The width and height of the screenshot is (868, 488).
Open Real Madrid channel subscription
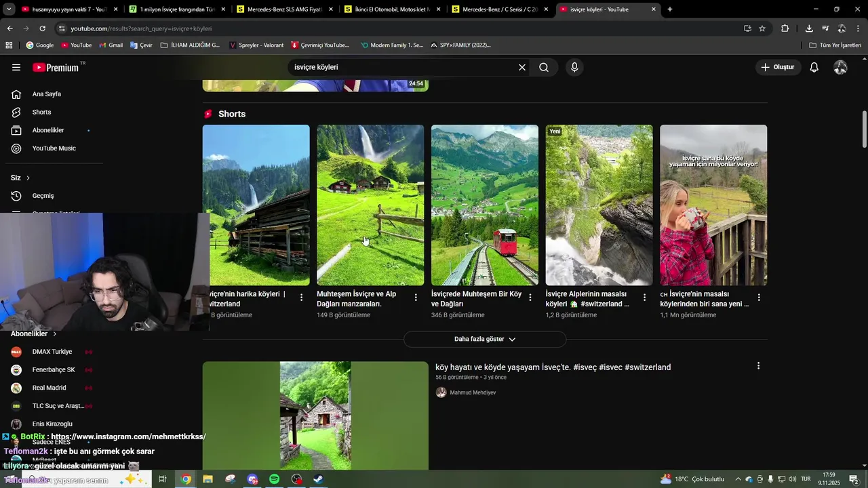coord(49,388)
